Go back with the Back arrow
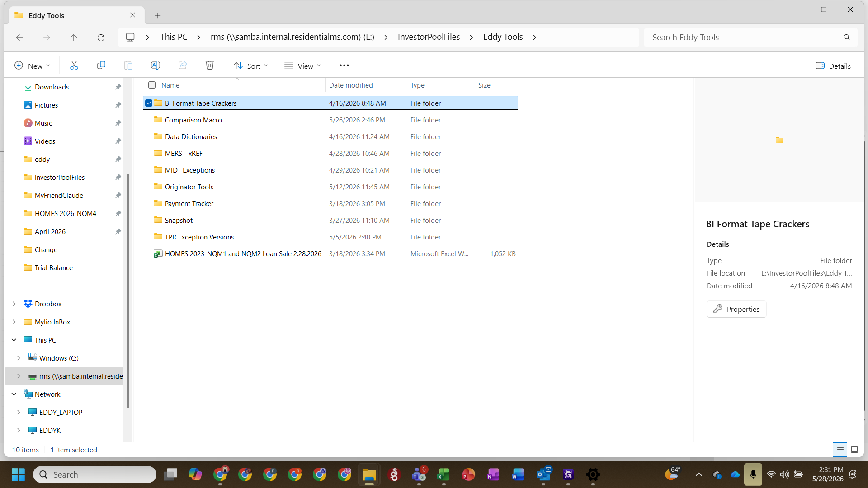The width and height of the screenshot is (868, 488). [19, 38]
